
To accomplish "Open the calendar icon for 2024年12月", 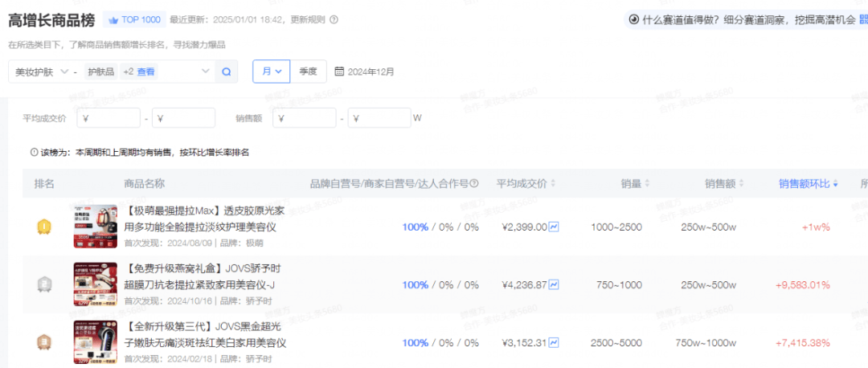I will point(339,72).
